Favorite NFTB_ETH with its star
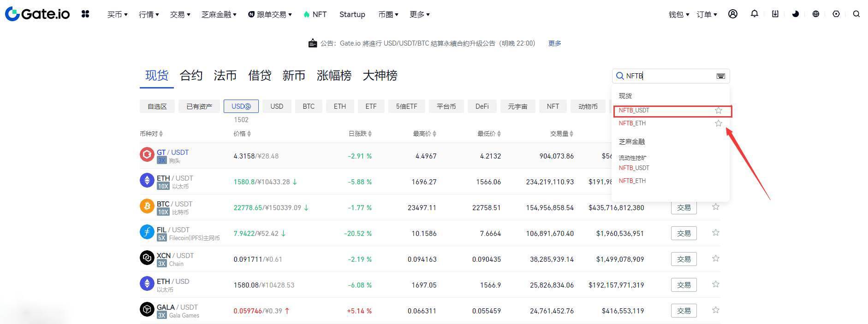Screen dimensions: 868x324 click(x=718, y=123)
